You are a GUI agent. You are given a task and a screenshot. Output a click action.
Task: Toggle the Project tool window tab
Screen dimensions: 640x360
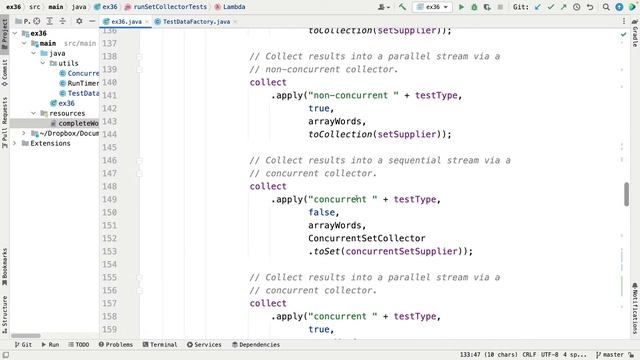pos(4,34)
